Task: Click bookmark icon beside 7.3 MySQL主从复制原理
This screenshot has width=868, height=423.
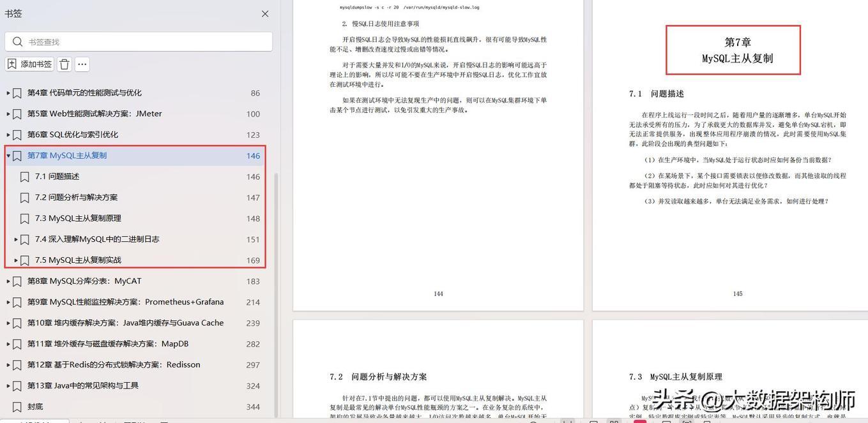Action: (x=25, y=218)
